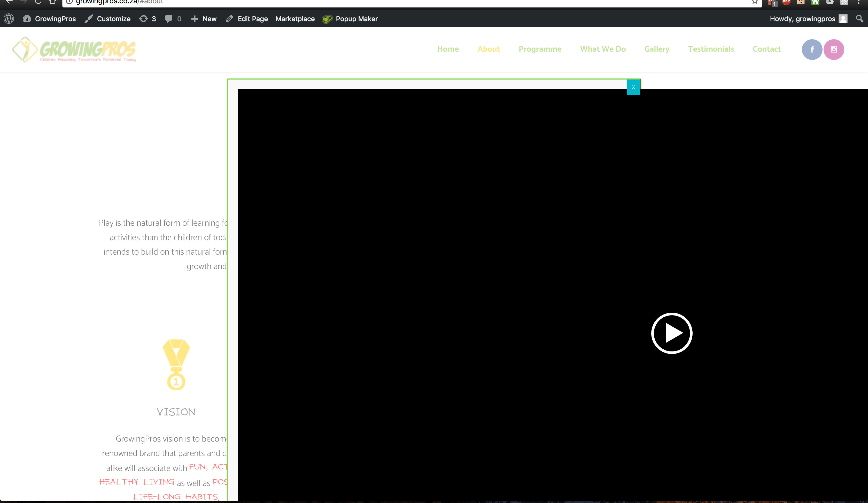Open the green house extension icon
Image resolution: width=868 pixels, height=503 pixels.
click(x=815, y=2)
